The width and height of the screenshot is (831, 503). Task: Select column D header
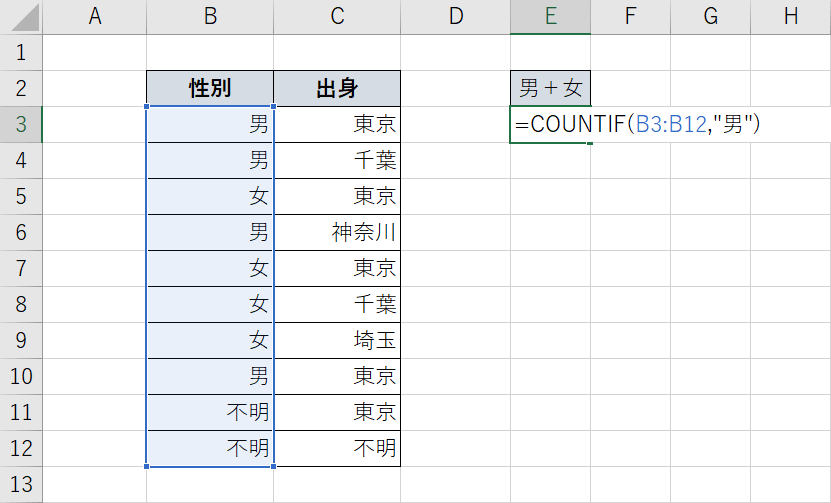455,16
